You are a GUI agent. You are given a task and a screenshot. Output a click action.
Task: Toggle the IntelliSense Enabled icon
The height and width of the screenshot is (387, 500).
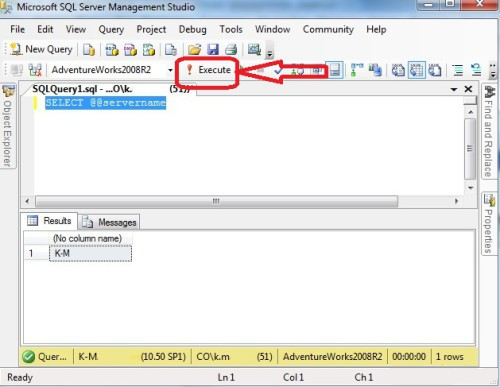pos(334,70)
